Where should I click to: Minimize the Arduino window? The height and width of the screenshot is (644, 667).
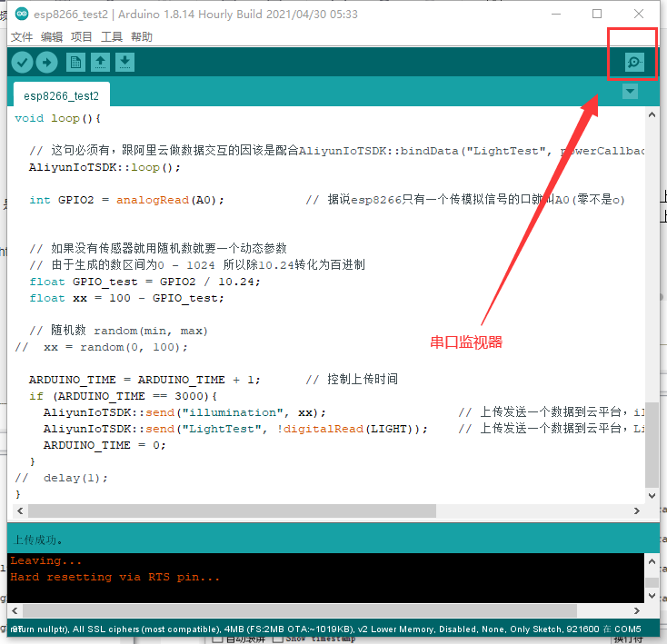click(556, 14)
